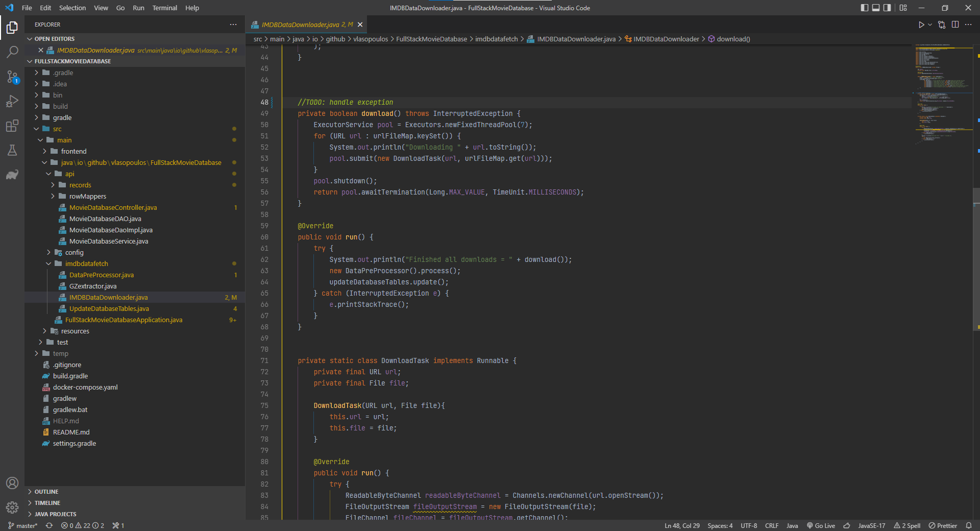
Task: Click the Run Java play button
Action: pyautogui.click(x=921, y=25)
